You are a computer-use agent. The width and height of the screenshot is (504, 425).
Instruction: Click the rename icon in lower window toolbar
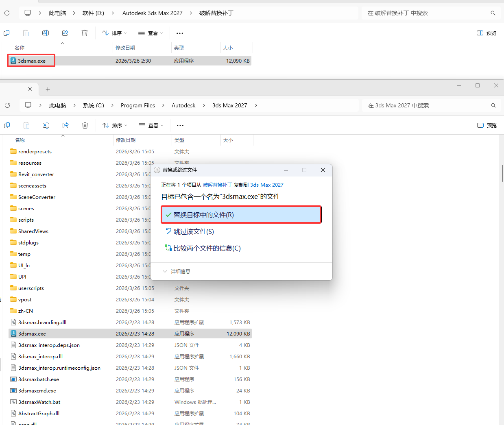[x=46, y=125]
